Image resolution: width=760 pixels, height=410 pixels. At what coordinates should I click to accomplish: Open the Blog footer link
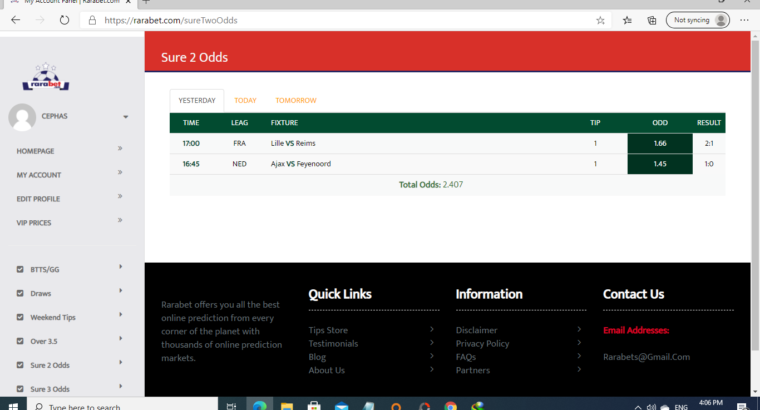317,357
